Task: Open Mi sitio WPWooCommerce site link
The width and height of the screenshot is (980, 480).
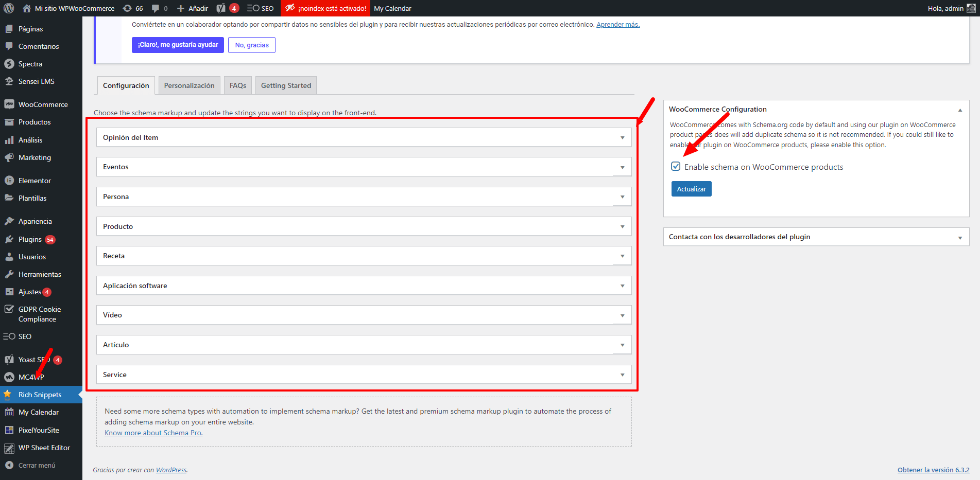Action: pos(69,8)
